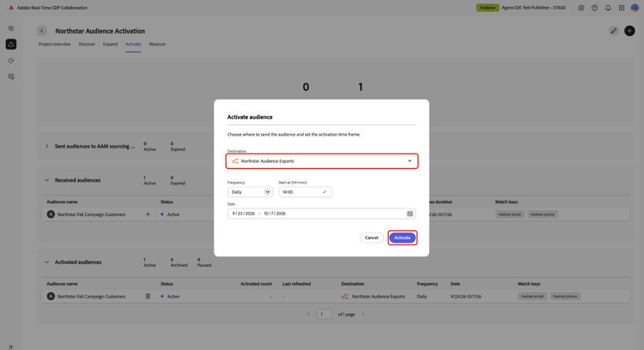
Task: Switch to Project overview tab
Action: [55, 45]
